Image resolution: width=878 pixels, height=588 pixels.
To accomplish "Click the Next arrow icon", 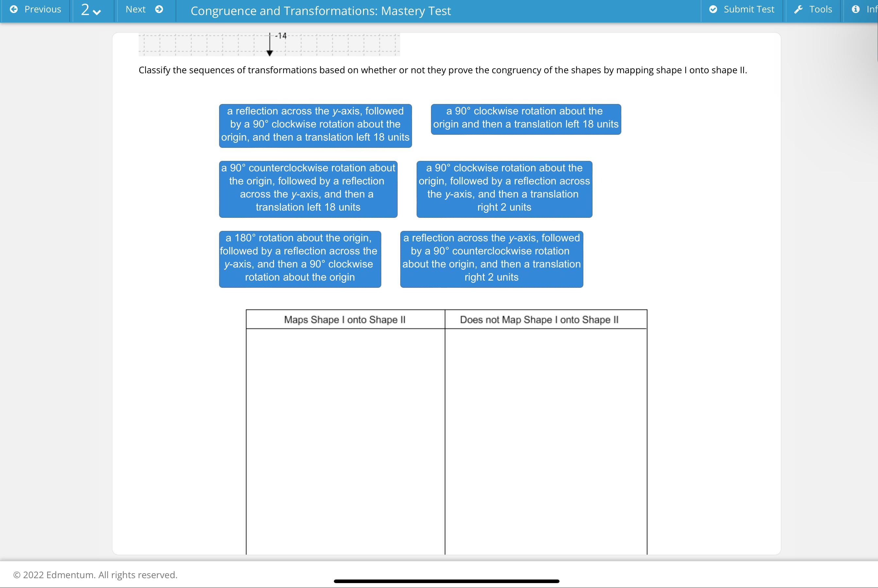I will (x=159, y=9).
